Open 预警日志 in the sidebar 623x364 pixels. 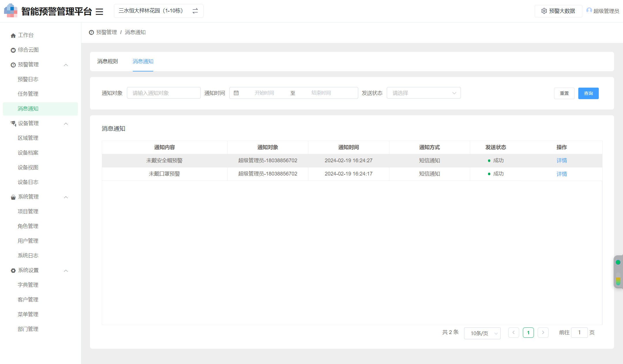[28, 79]
